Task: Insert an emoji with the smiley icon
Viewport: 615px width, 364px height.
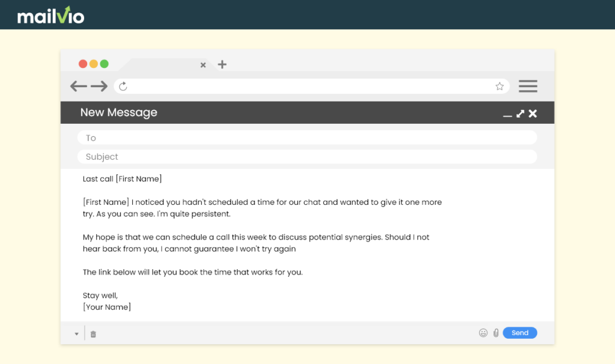Action: (x=483, y=333)
